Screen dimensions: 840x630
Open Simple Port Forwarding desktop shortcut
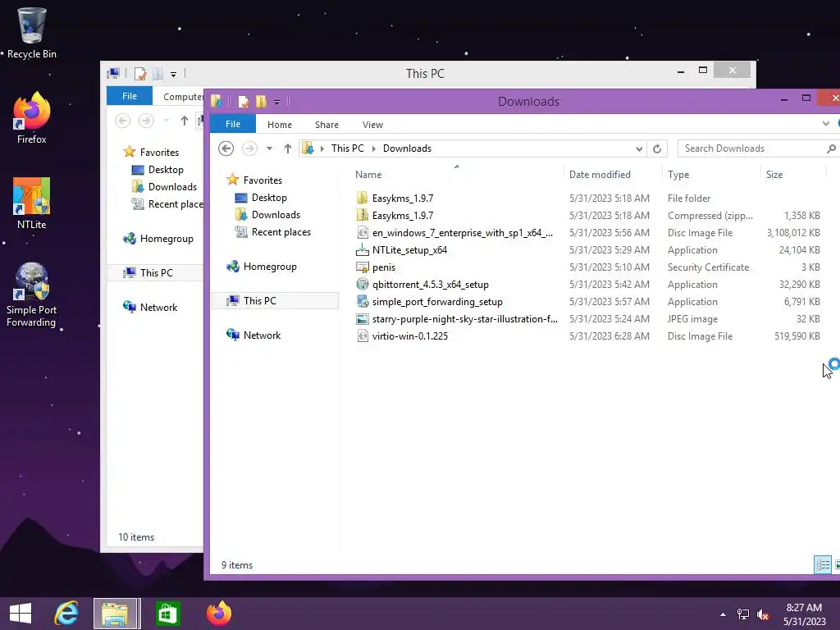pyautogui.click(x=32, y=294)
